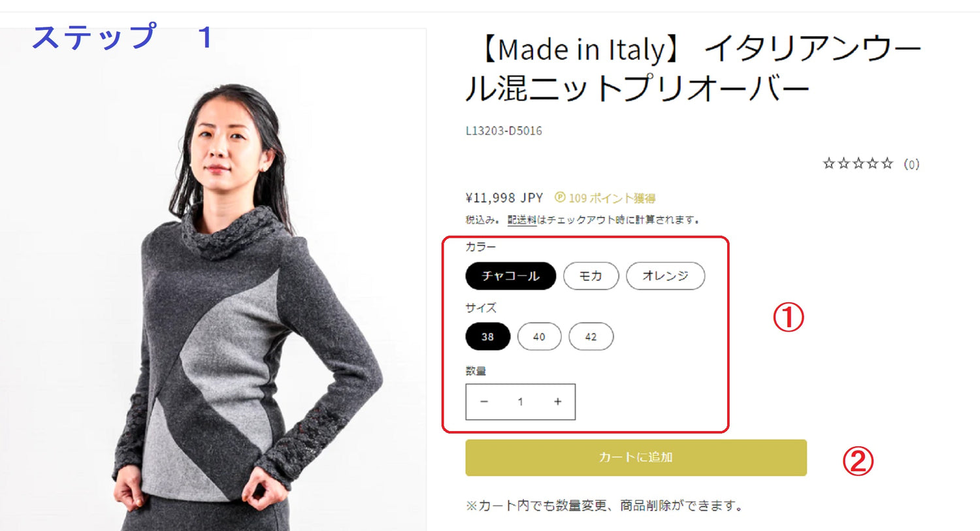This screenshot has width=980, height=531.
Task: Choose the オレンジ color option
Action: pyautogui.click(x=665, y=276)
